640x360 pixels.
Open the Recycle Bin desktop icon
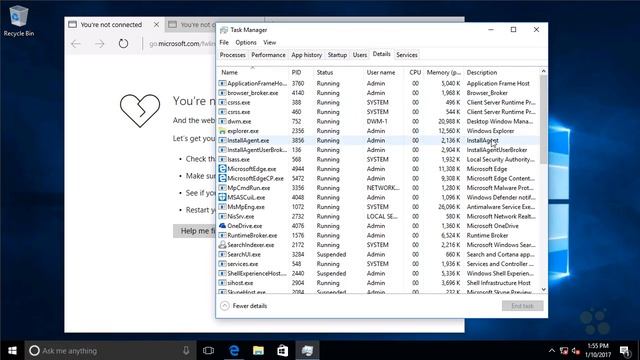[x=18, y=21]
